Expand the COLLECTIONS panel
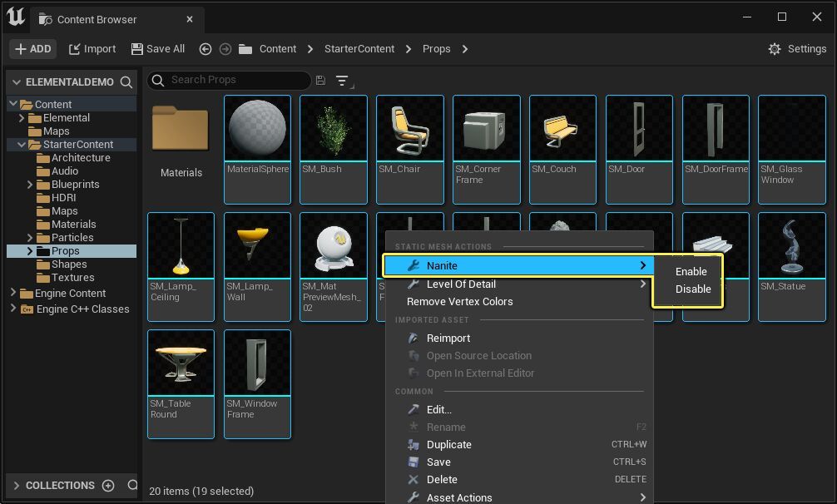Screen dimensions: 837x504 pyautogui.click(x=16, y=486)
